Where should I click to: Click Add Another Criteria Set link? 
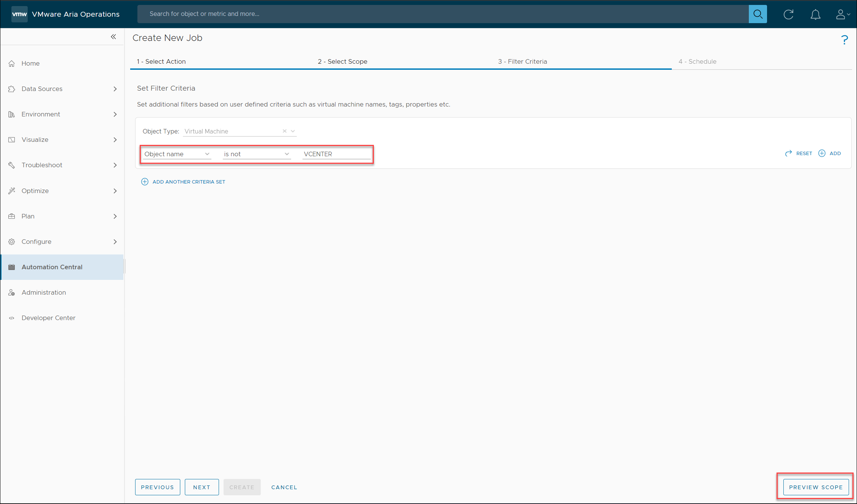[x=189, y=182]
